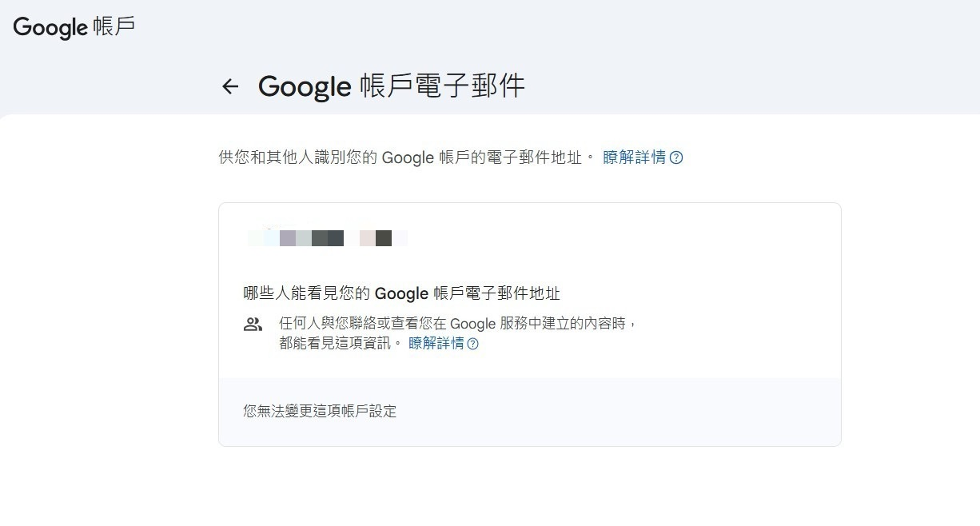Click the words 任何人與您聯絡或查看您在
This screenshot has height=526, width=980.
coord(362,324)
